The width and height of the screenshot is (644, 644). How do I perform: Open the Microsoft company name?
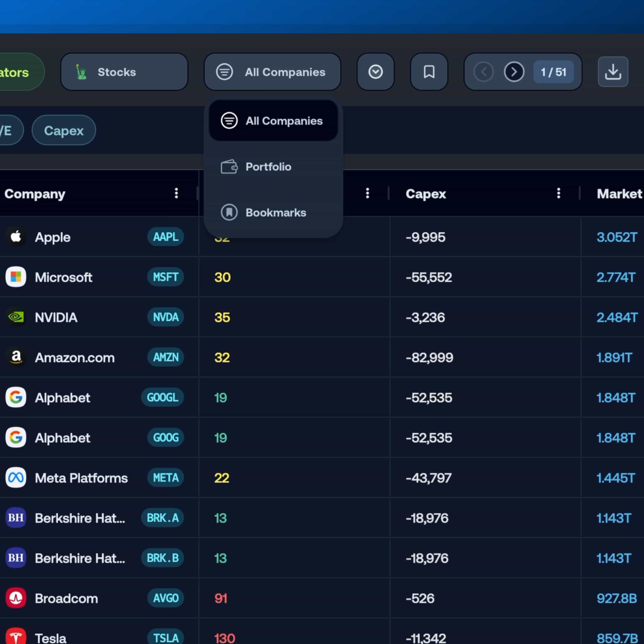pyautogui.click(x=64, y=277)
